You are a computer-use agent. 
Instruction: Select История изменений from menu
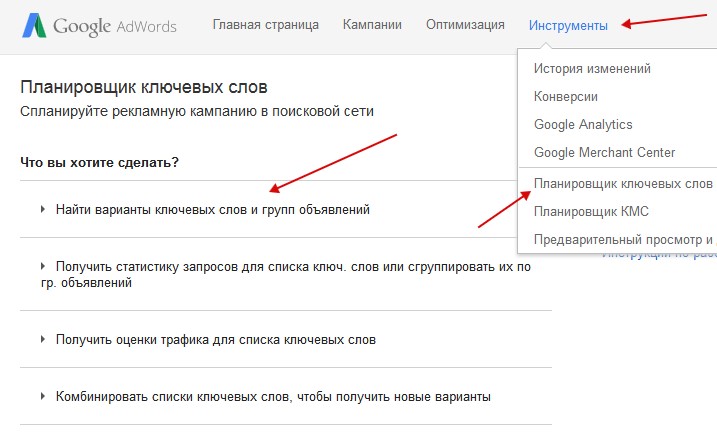pos(592,69)
